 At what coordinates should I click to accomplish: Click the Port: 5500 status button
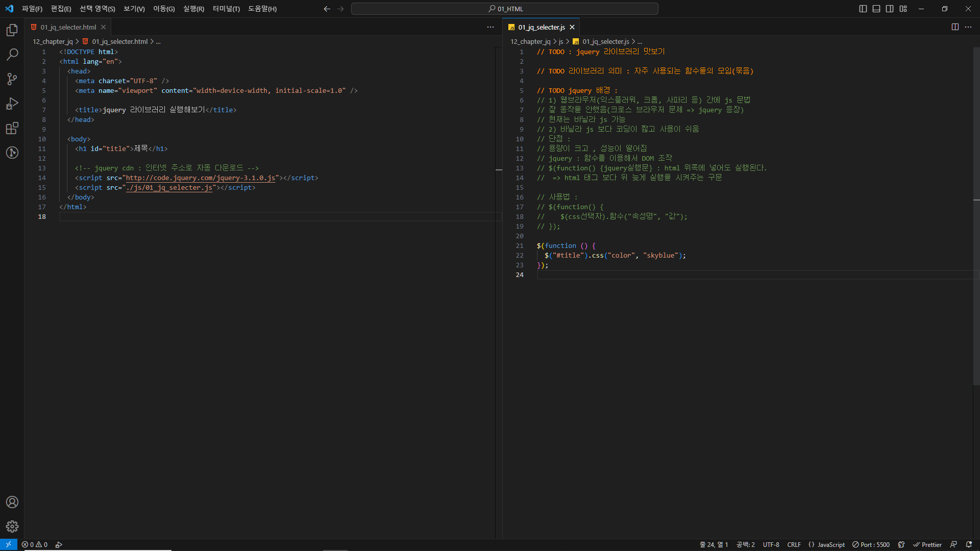871,544
